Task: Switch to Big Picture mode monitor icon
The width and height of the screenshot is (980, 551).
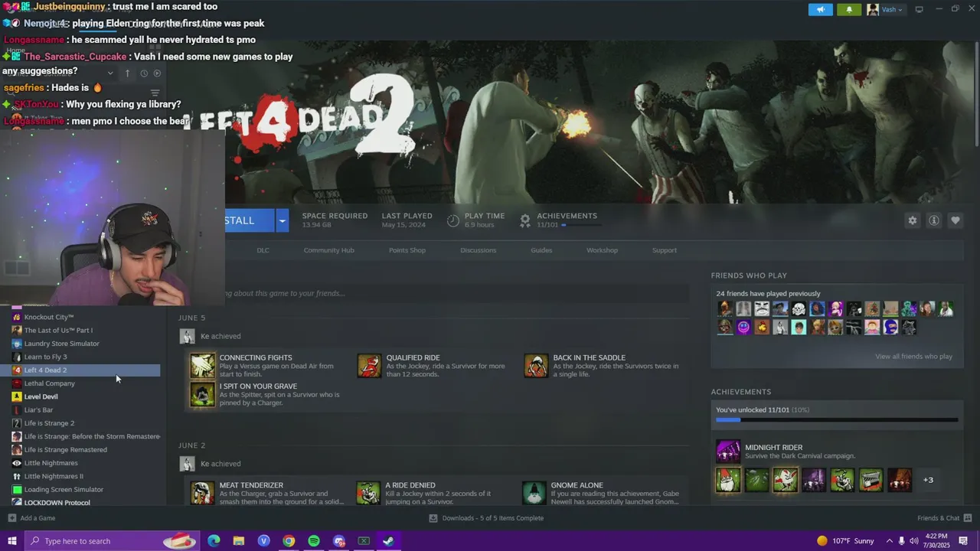Action: [x=919, y=9]
